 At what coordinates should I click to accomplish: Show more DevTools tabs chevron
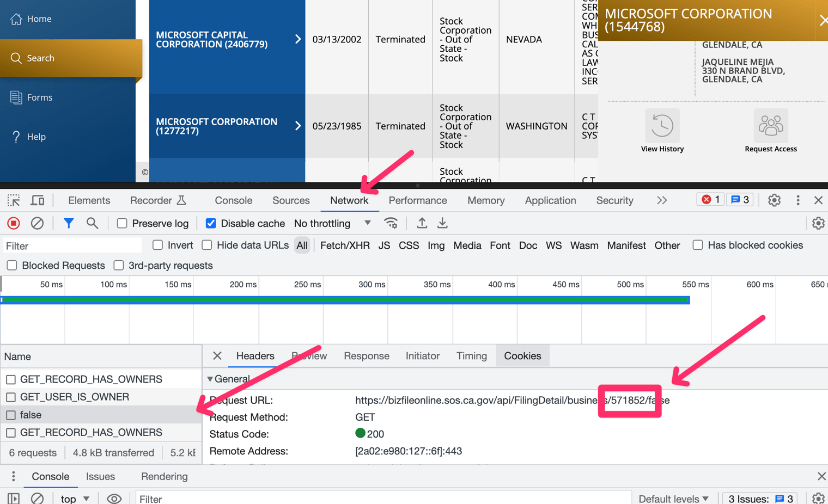662,200
